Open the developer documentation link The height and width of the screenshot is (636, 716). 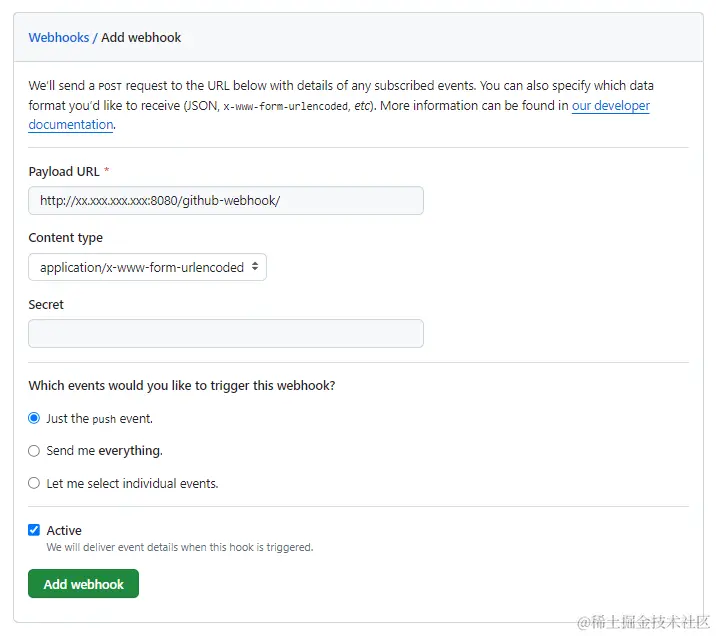pos(610,106)
